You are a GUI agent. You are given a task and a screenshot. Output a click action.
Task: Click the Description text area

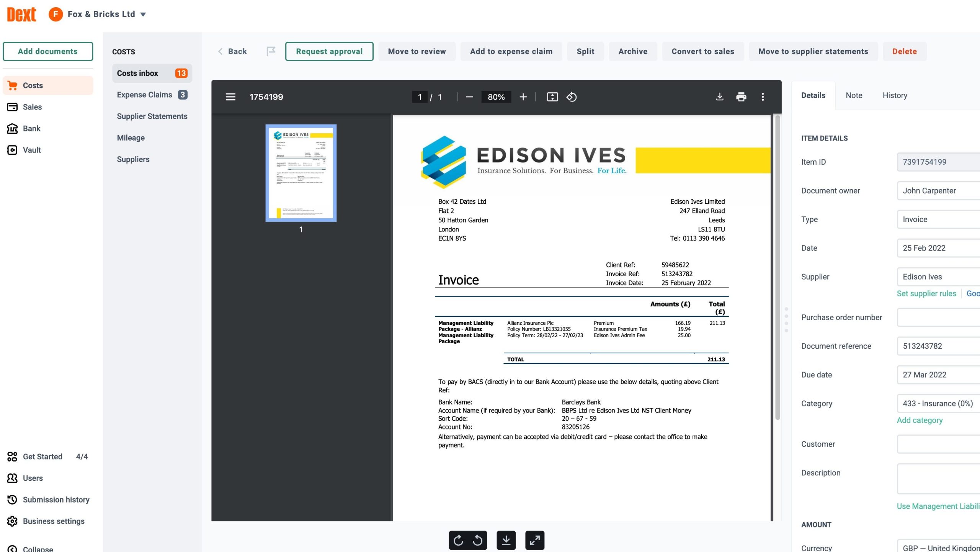[938, 479]
